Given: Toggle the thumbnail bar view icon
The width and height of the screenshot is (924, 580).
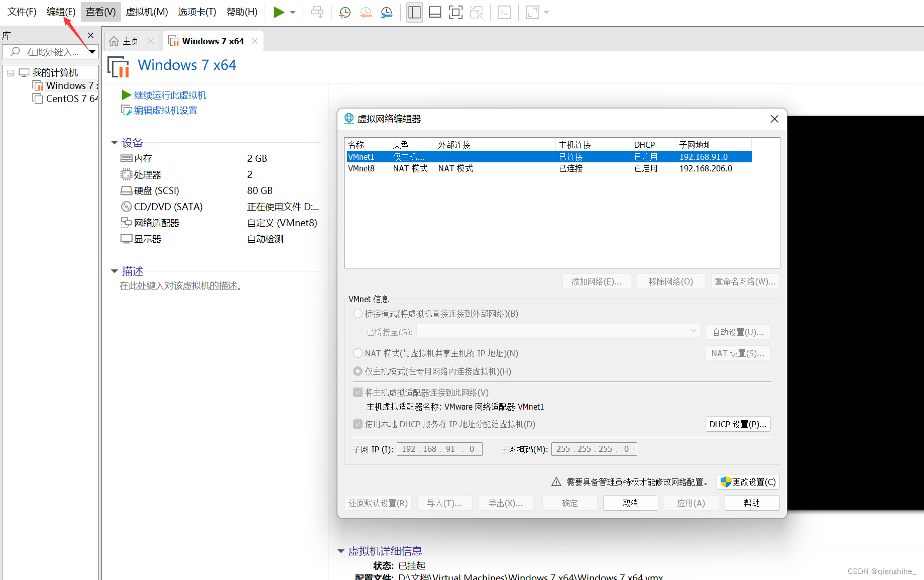Looking at the screenshot, I should tap(435, 12).
